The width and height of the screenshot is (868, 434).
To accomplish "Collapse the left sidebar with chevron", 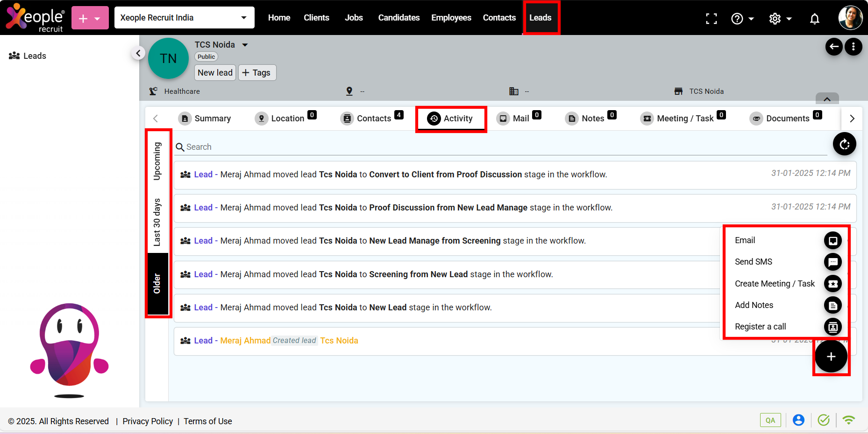I will click(x=138, y=53).
